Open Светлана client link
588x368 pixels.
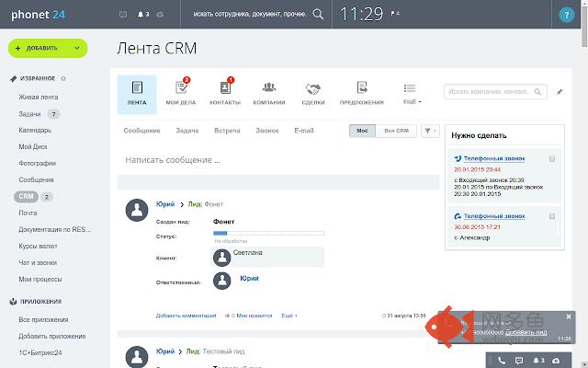click(247, 252)
